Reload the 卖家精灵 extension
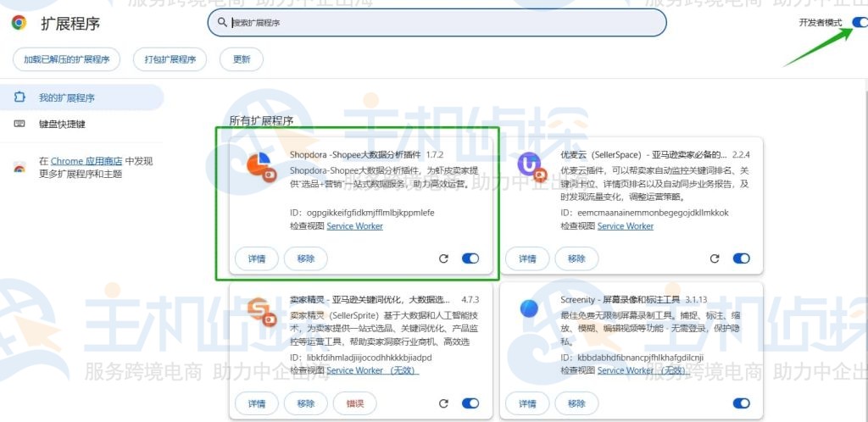This screenshot has height=422, width=868. 443,403
